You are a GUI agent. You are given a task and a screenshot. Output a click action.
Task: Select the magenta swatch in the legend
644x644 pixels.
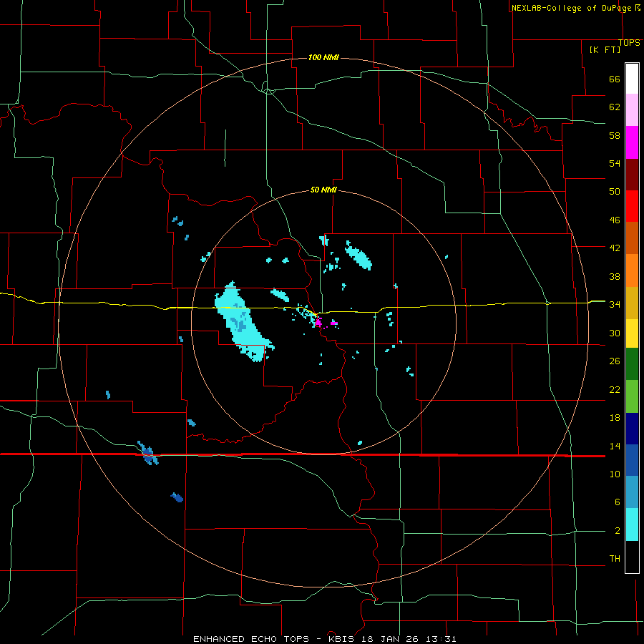[632, 142]
